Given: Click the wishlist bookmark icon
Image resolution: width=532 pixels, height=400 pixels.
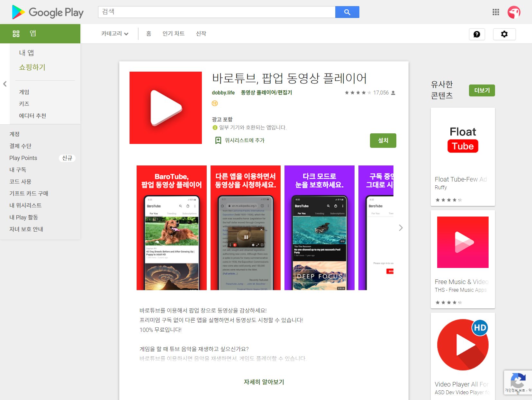Looking at the screenshot, I should (x=218, y=140).
